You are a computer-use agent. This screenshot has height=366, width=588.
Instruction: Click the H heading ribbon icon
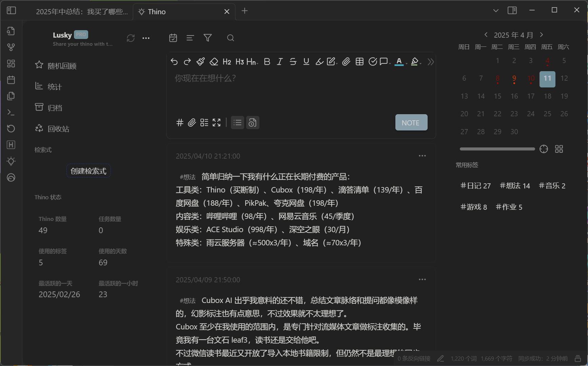(x=11, y=145)
